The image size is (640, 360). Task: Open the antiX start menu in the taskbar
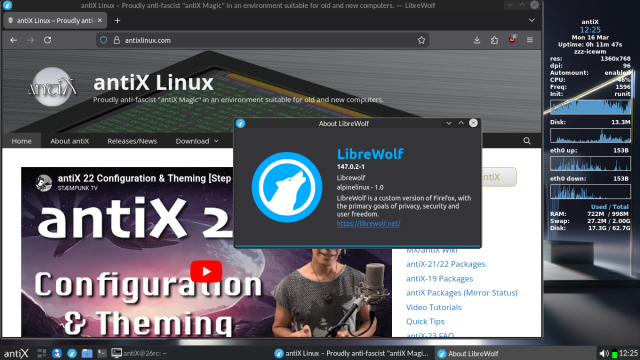pos(16,353)
